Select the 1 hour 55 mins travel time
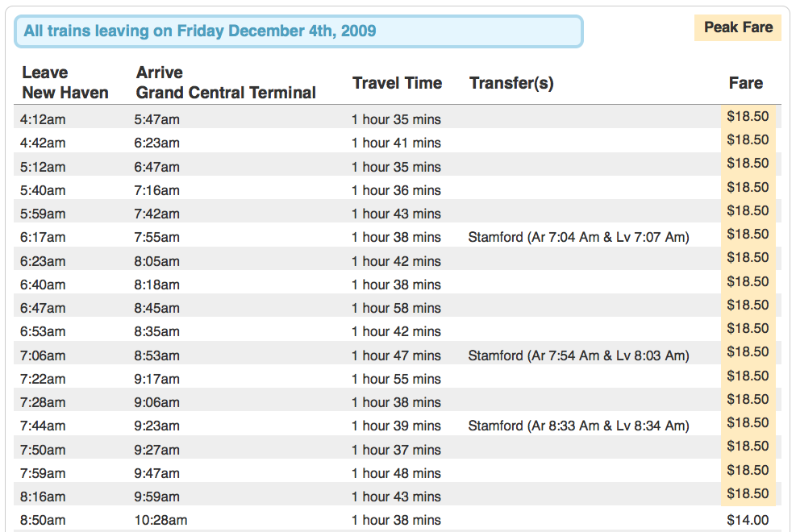The width and height of the screenshot is (796, 532). pyautogui.click(x=396, y=380)
